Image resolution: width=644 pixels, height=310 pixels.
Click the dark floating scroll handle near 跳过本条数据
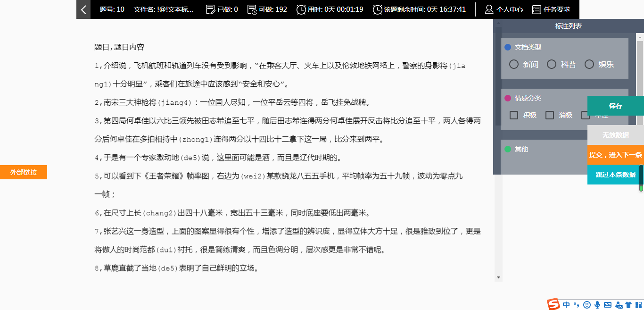click(x=641, y=178)
